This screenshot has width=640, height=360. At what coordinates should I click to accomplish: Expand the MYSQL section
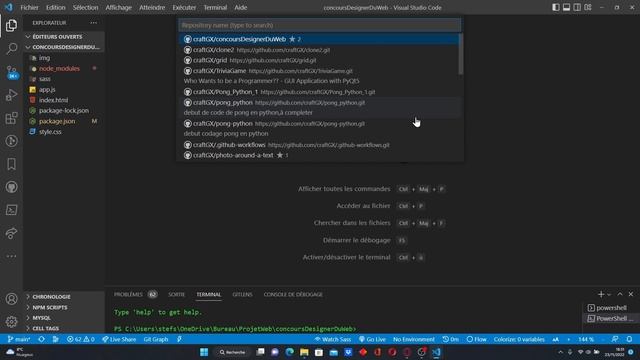tap(64, 318)
